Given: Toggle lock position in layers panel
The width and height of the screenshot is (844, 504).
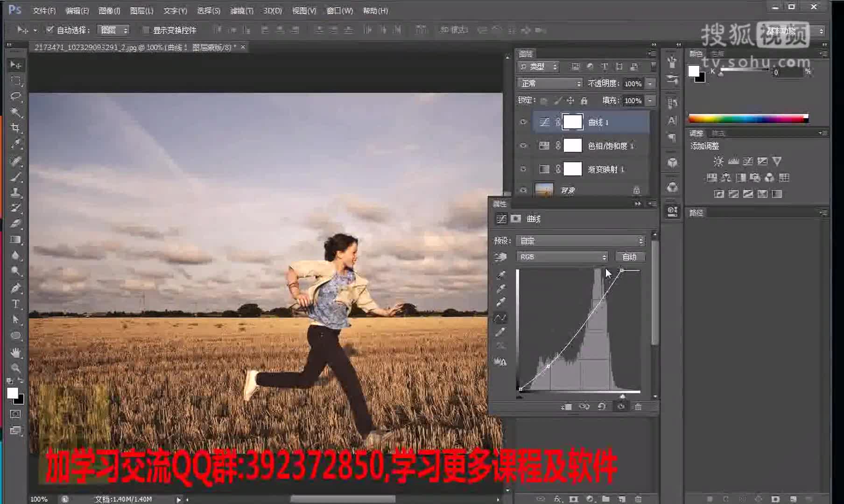Looking at the screenshot, I should (570, 100).
